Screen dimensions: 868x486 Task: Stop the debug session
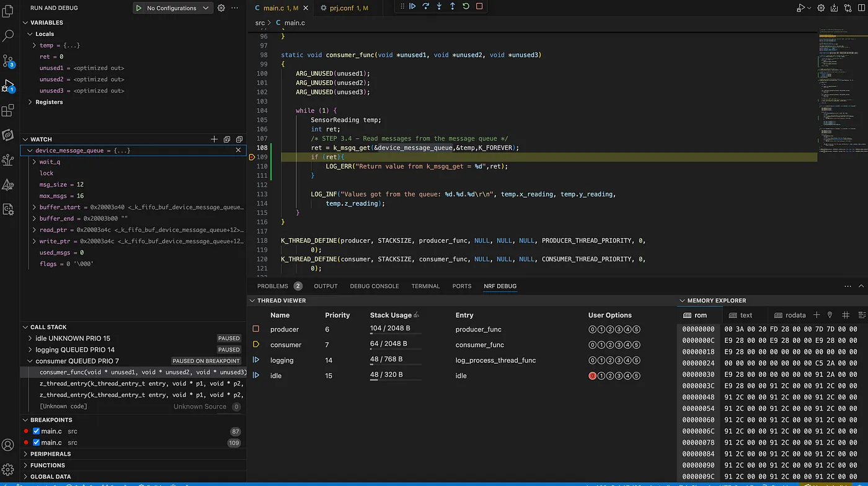pyautogui.click(x=479, y=6)
